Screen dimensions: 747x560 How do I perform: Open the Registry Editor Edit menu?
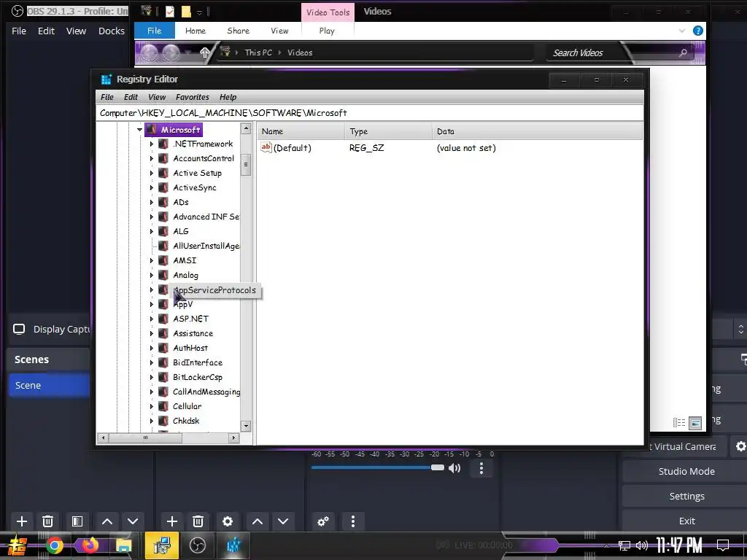131,97
